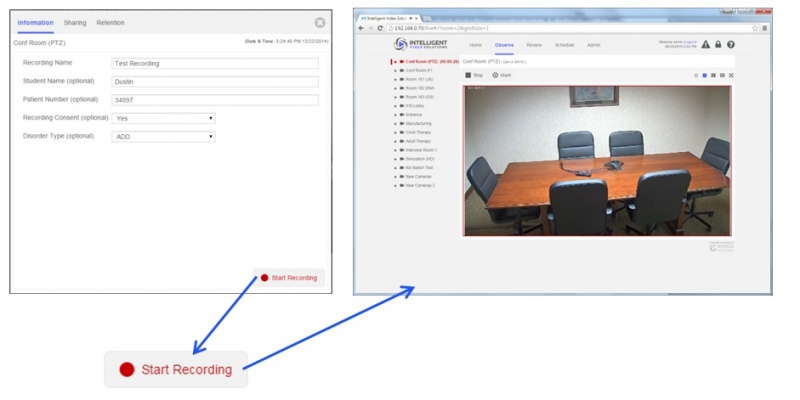800x400 pixels.
Task: Open the Disorder Type dropdown
Action: [163, 137]
